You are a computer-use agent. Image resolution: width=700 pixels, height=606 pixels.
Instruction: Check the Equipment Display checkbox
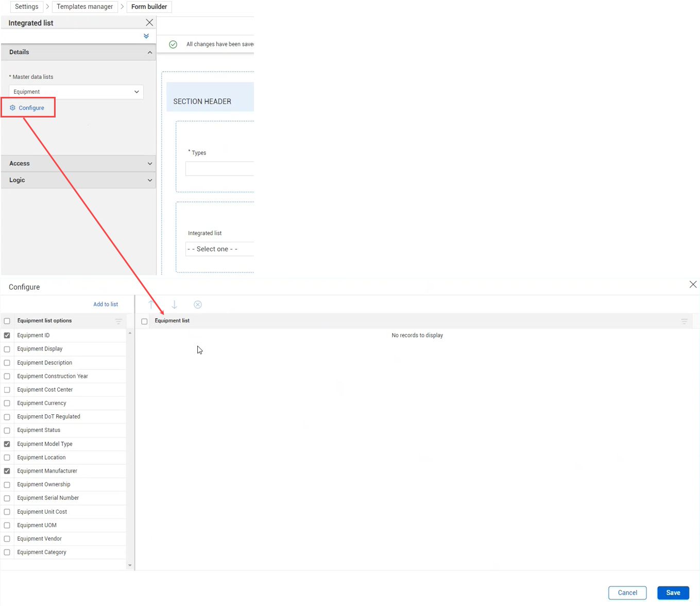pos(7,349)
